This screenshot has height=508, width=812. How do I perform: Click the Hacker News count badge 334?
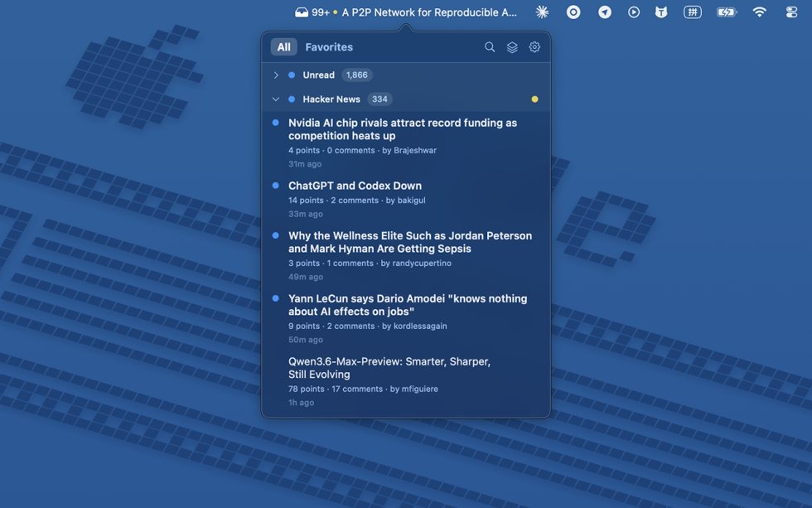point(379,99)
